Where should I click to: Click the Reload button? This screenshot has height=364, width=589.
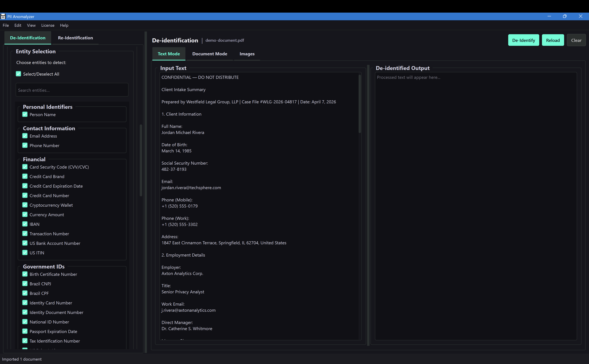553,40
